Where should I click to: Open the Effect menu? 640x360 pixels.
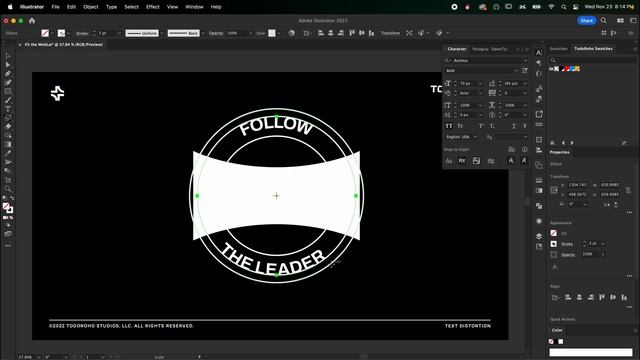pyautogui.click(x=153, y=7)
